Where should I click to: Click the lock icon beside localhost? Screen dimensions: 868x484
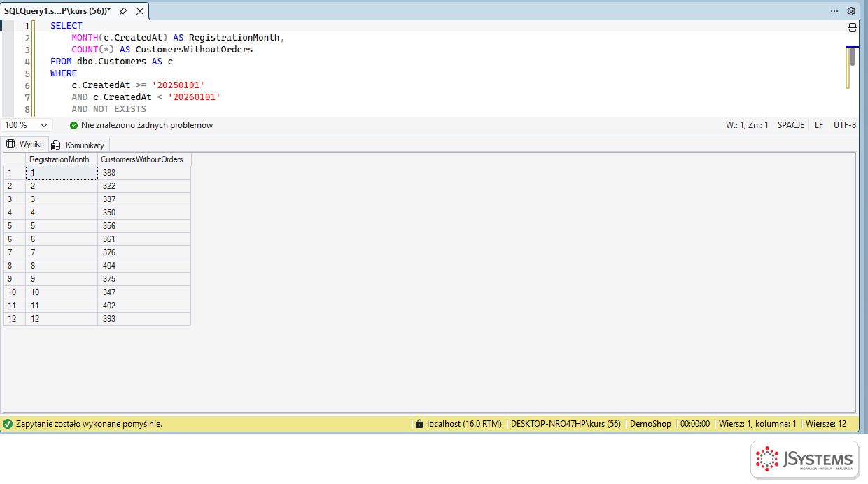point(419,424)
